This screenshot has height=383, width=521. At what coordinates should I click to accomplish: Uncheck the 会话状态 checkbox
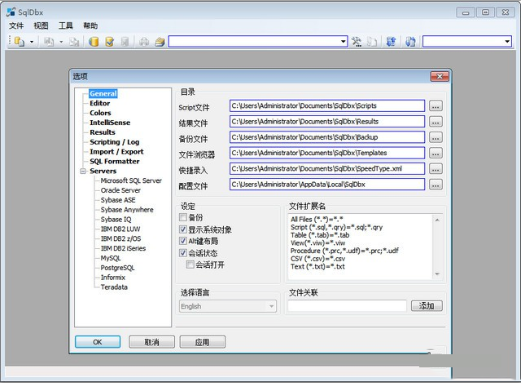point(183,253)
